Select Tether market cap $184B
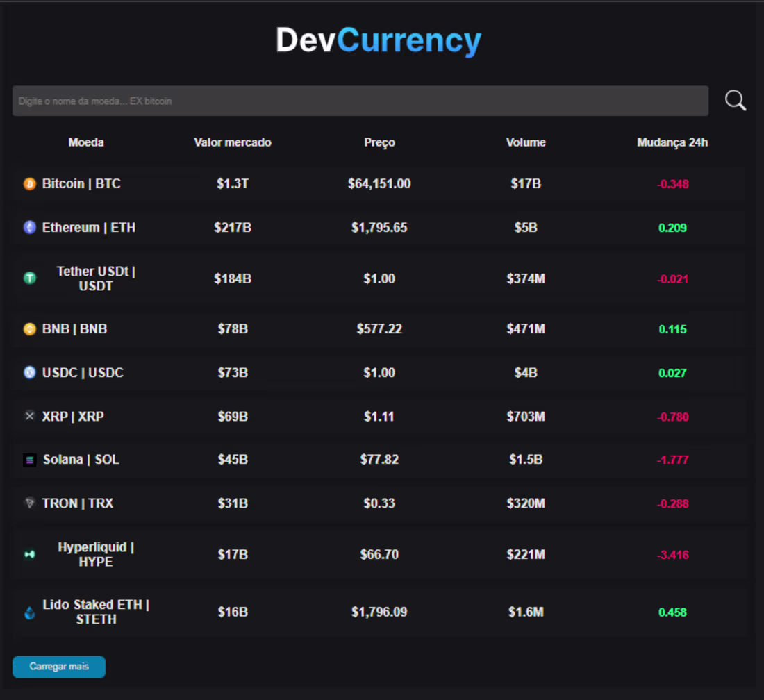The width and height of the screenshot is (764, 700). (x=233, y=278)
